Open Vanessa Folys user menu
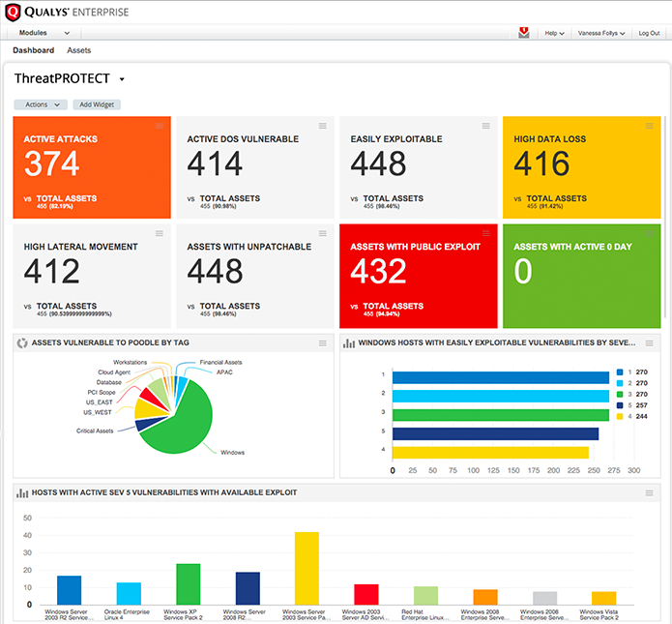This screenshot has height=624, width=672. 601,33
